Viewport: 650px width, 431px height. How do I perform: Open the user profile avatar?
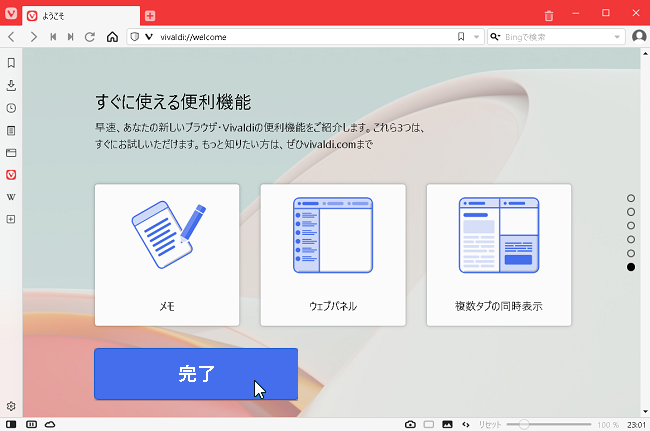(639, 36)
